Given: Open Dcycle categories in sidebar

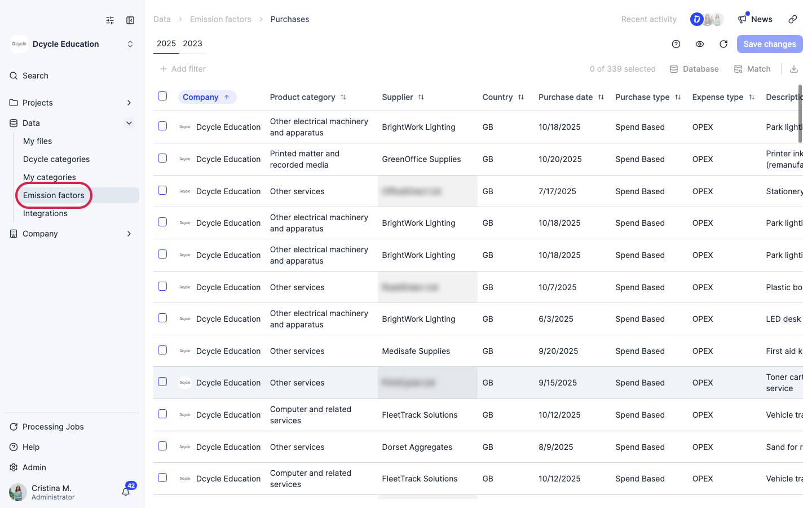Looking at the screenshot, I should tap(56, 159).
